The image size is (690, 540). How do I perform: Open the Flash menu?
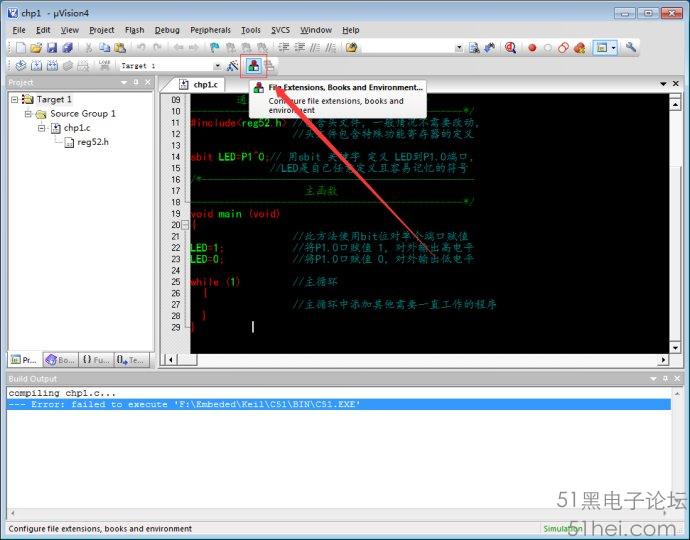pyautogui.click(x=134, y=30)
